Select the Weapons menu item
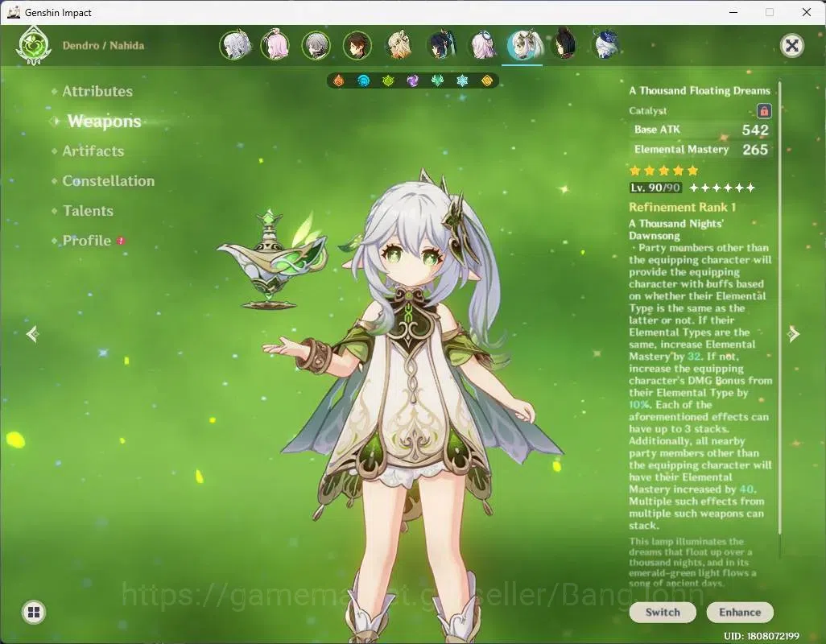The height and width of the screenshot is (644, 826). (x=105, y=121)
